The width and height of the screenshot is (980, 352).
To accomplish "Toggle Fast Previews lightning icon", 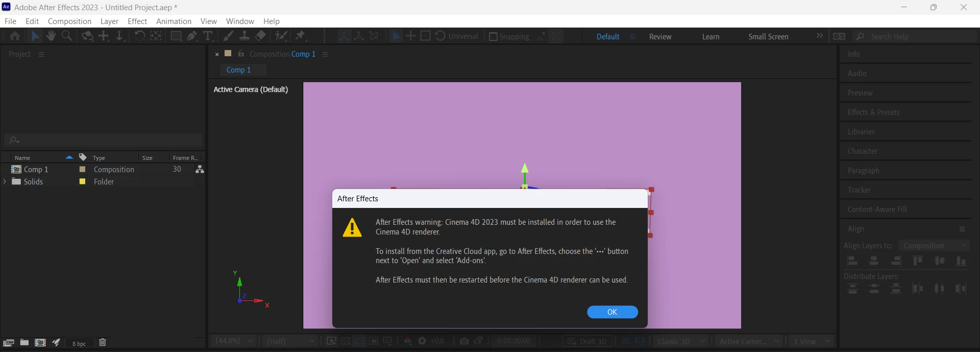I will point(331,341).
